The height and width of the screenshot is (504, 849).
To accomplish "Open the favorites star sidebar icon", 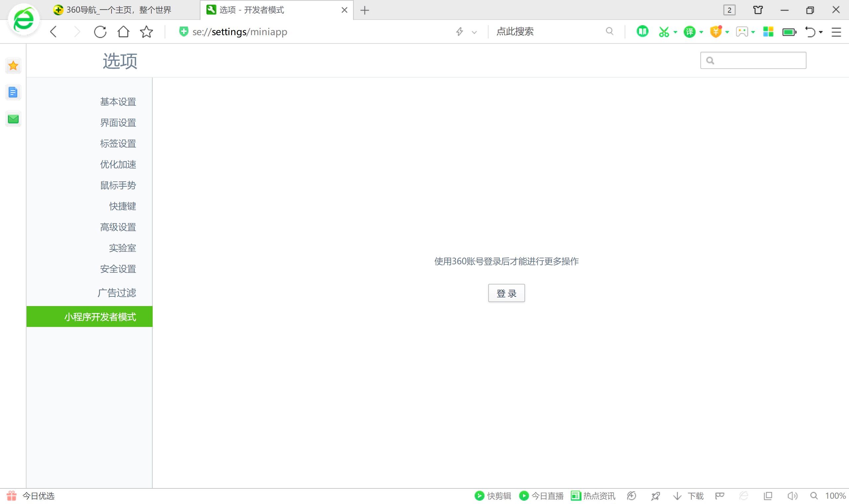I will 13,66.
